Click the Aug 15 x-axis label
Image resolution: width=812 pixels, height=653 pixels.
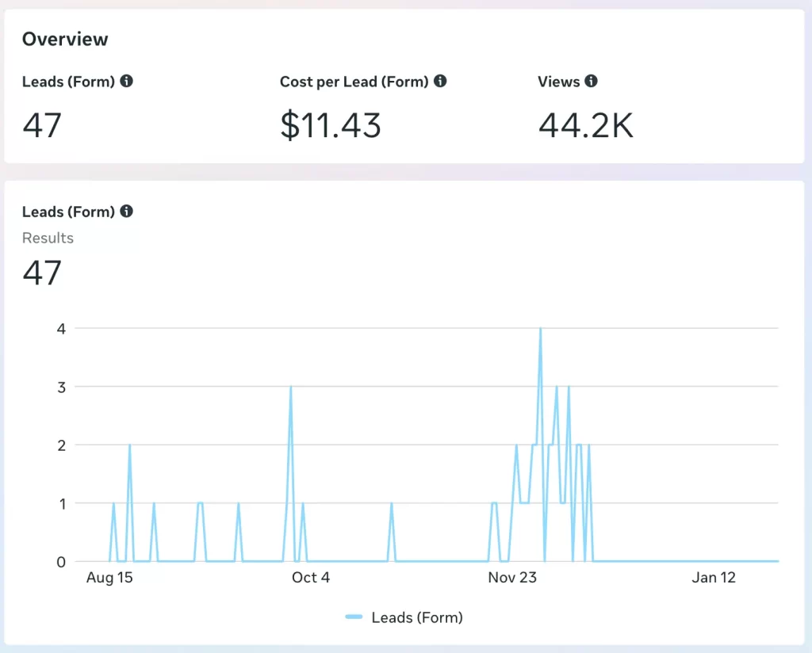tap(109, 578)
